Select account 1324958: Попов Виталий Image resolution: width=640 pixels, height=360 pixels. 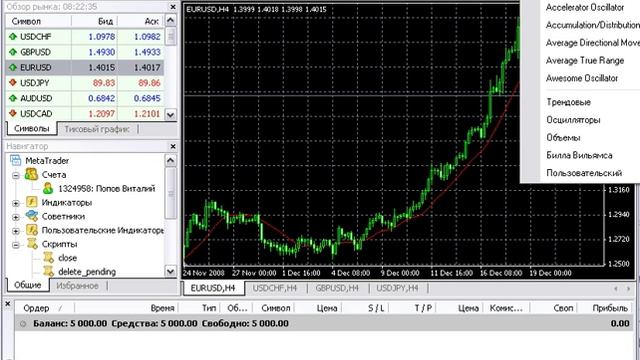tap(107, 189)
